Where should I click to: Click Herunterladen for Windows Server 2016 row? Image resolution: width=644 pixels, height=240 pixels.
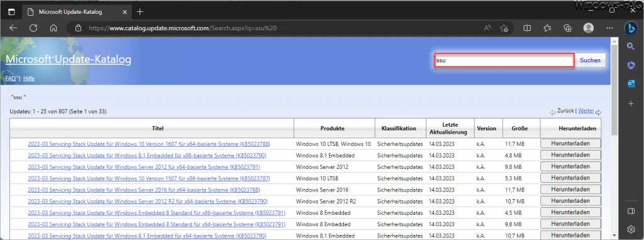tap(570, 190)
